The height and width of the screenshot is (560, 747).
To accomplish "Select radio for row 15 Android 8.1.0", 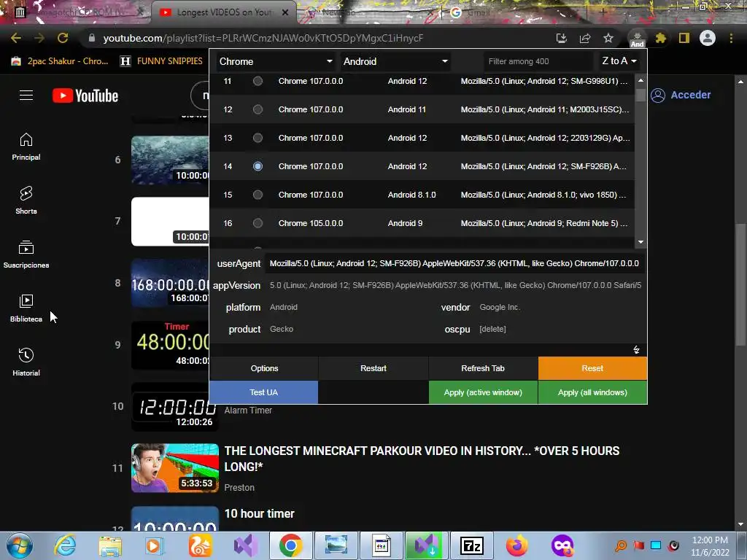I will [x=258, y=195].
